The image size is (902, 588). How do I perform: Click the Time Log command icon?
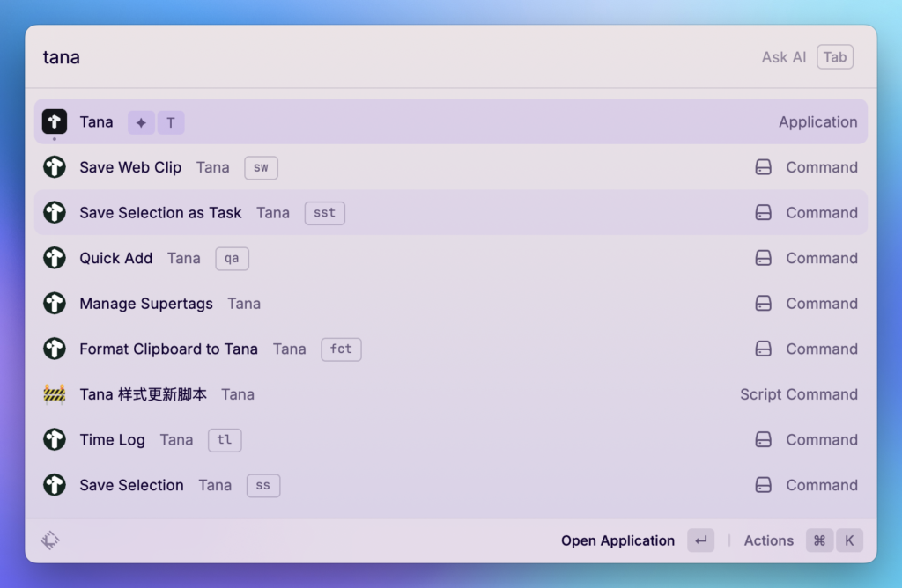55,440
